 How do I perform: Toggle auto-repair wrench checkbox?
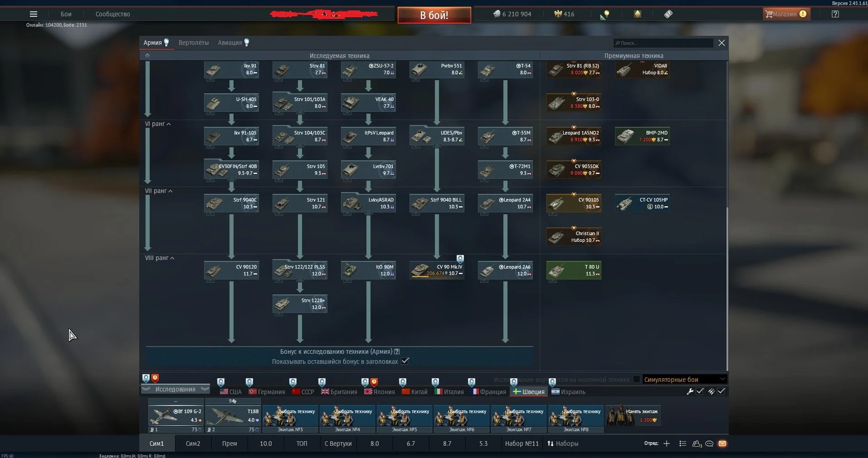pyautogui.click(x=700, y=391)
